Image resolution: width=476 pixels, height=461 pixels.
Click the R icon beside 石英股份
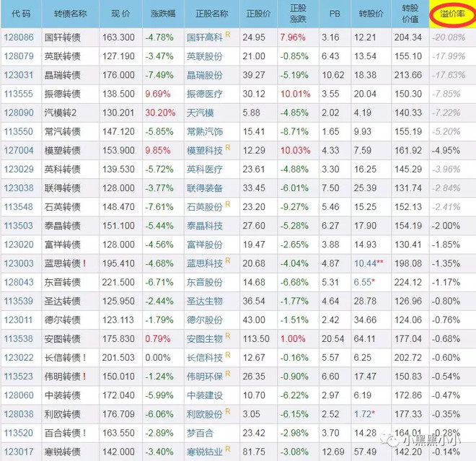[228, 204]
